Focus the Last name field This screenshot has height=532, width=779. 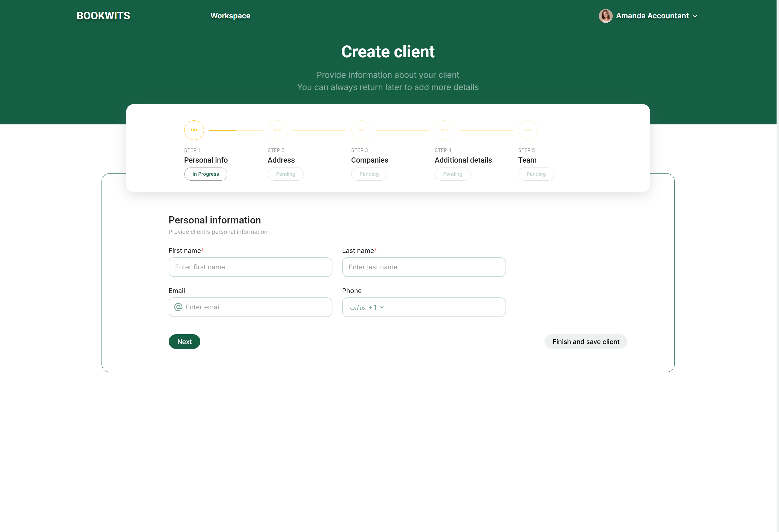pos(424,267)
